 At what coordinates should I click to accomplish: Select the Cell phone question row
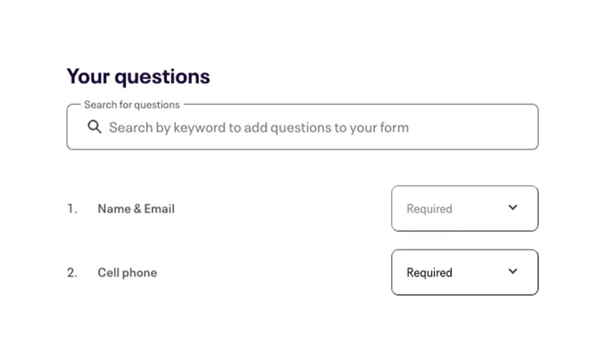302,272
